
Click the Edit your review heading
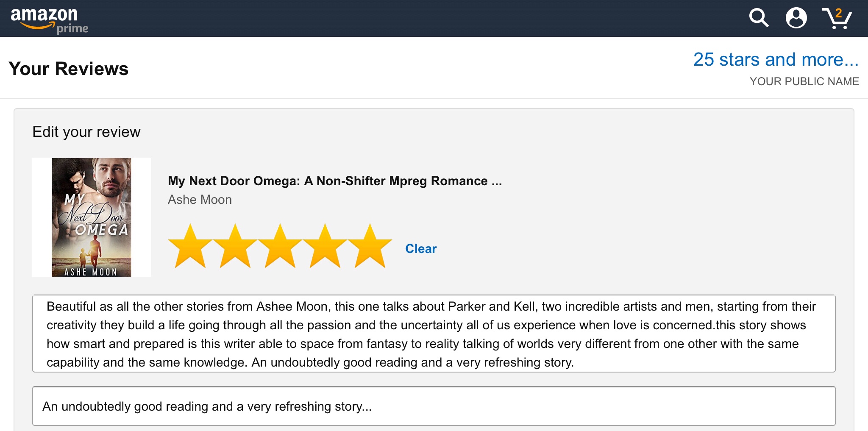(86, 132)
